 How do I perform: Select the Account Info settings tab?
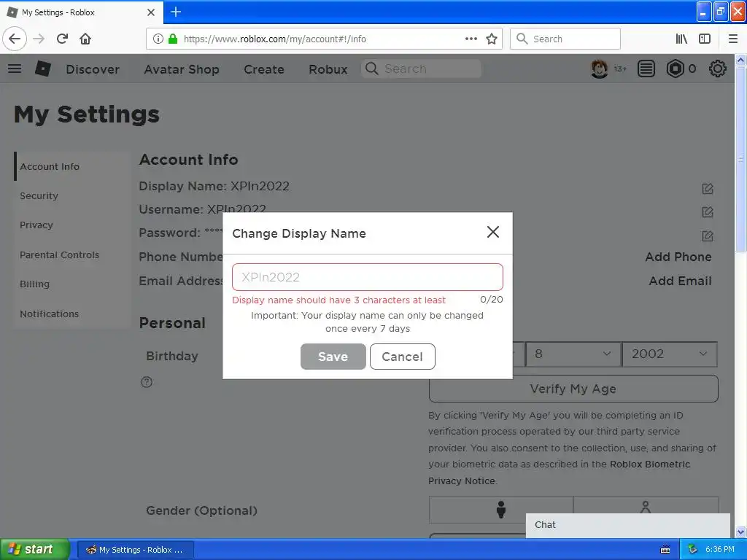click(72, 167)
